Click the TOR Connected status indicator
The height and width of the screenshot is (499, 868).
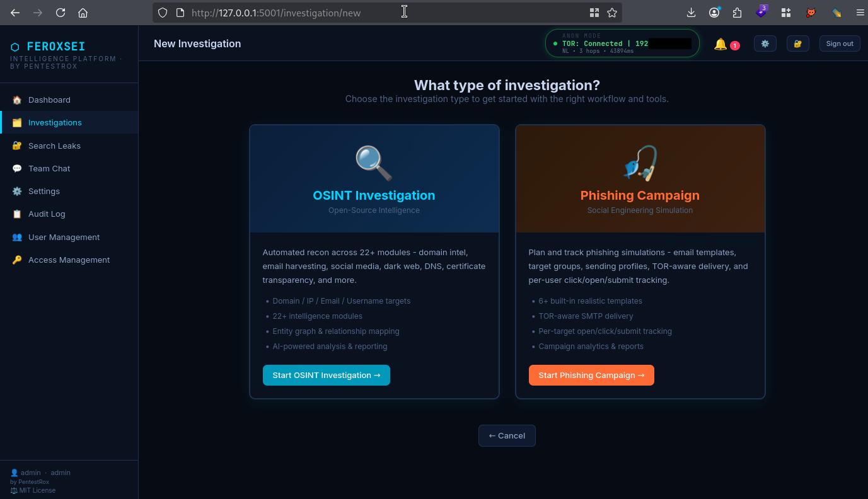coord(622,43)
